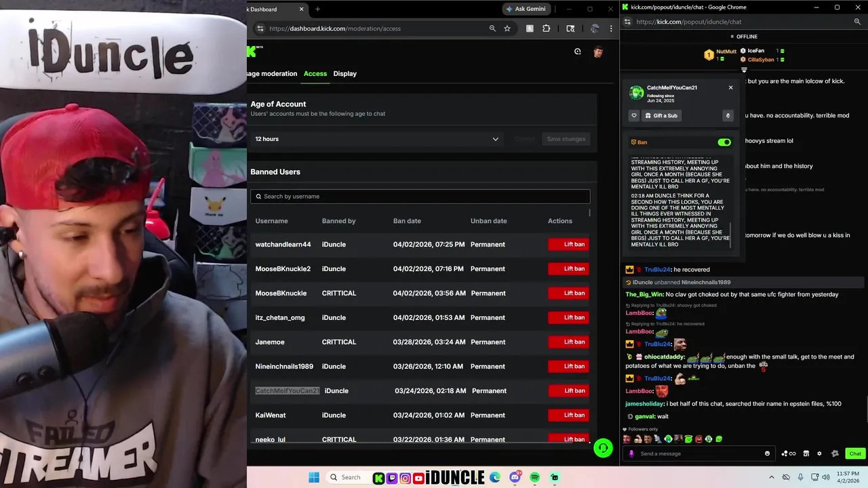Lift ban for itz_chetan_omg
This screenshot has width=868, height=488.
click(568, 317)
